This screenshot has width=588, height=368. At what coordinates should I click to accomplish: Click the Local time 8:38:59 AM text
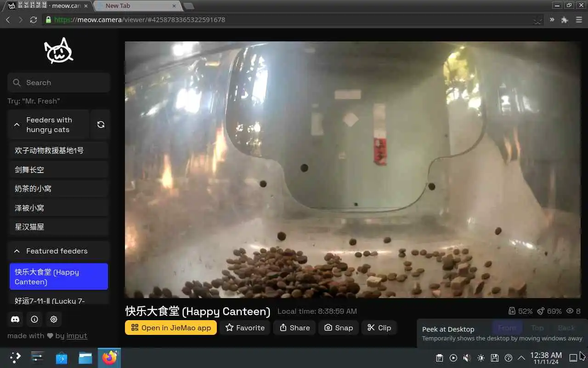click(317, 311)
